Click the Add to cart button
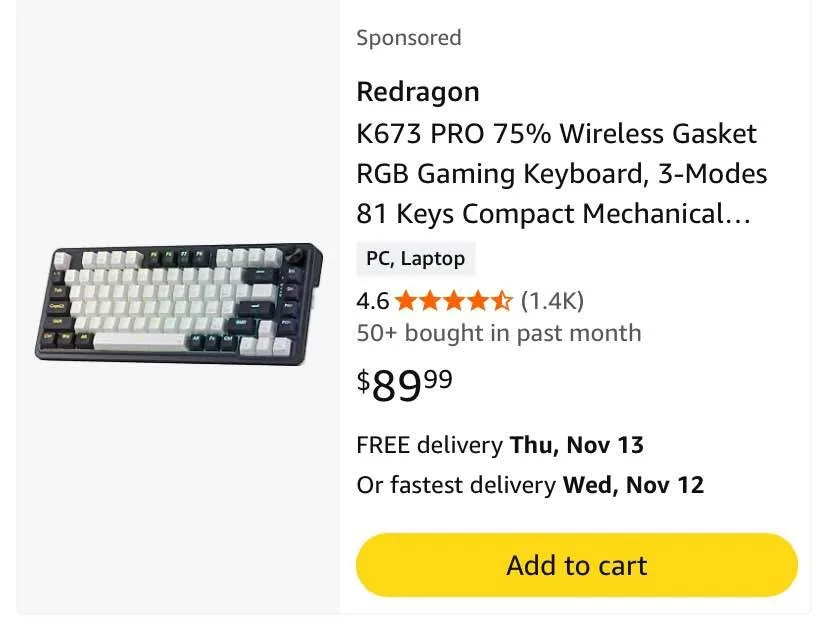 click(x=576, y=565)
